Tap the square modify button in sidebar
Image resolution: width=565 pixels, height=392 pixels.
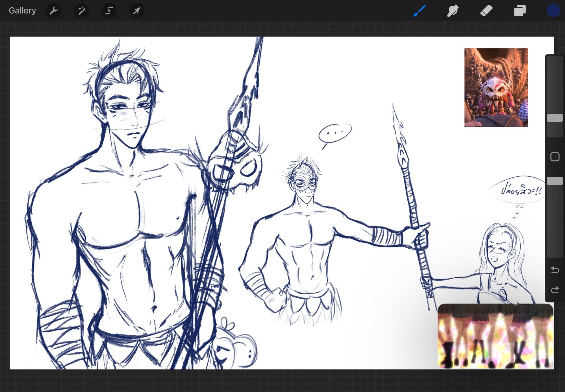(555, 157)
